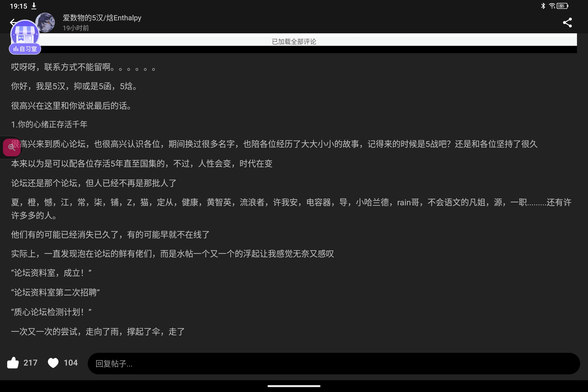This screenshot has height=392, width=588.
Task: Tap the 已加载全部评论 banner
Action: point(294,41)
